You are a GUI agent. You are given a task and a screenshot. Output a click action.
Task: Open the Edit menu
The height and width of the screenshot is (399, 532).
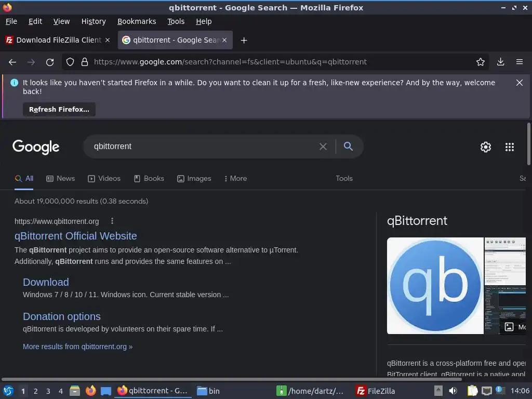pos(35,21)
